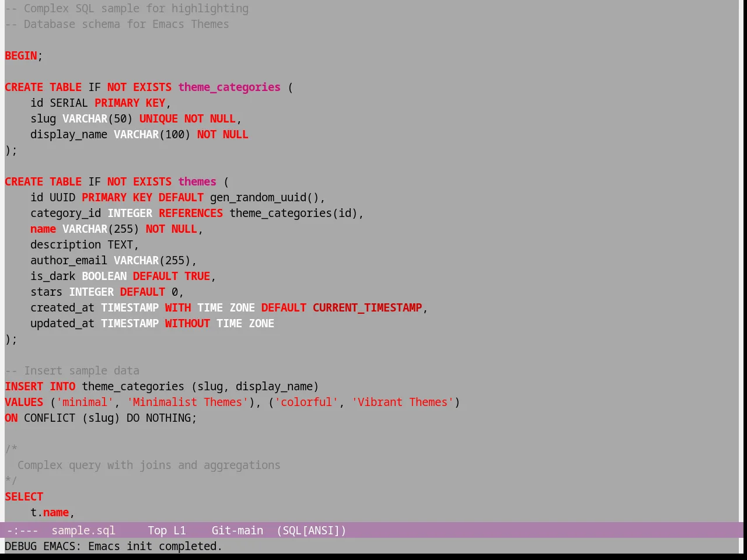Click the 'Complex query with joins' comment

pyautogui.click(x=149, y=466)
